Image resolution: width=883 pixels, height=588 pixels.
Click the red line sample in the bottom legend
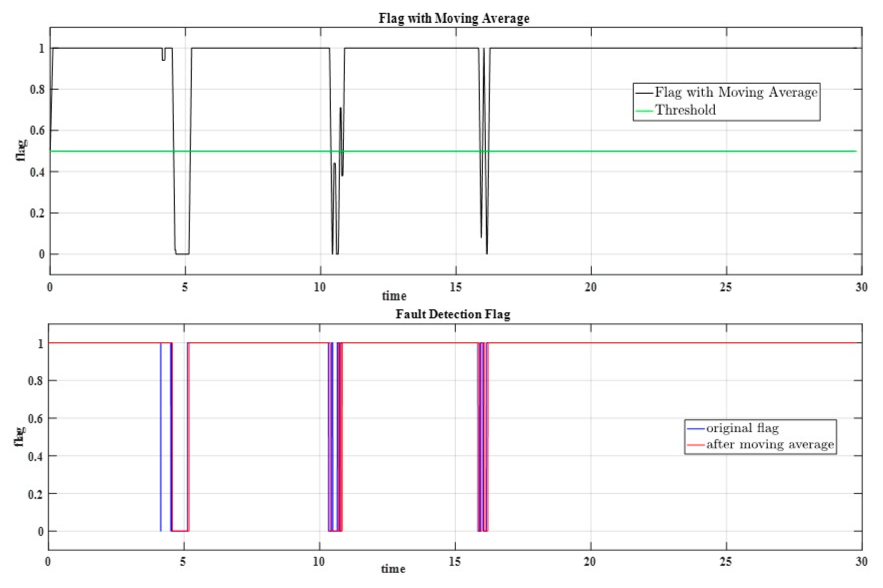tap(695, 445)
